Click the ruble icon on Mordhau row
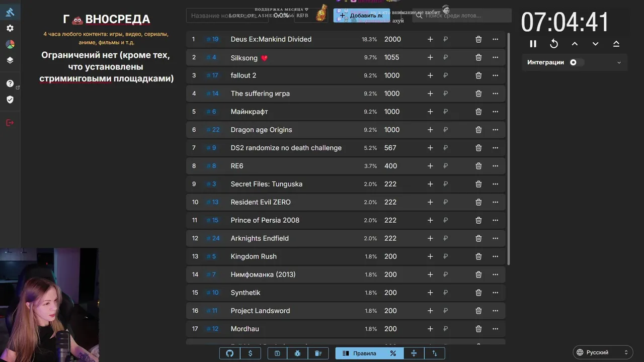The image size is (644, 362). [445, 329]
